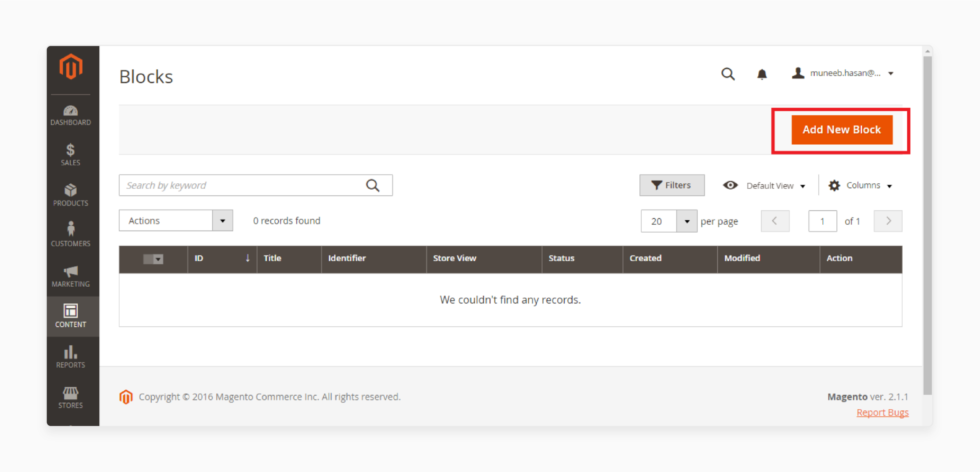Click the global search magnifier icon

pyautogui.click(x=728, y=73)
